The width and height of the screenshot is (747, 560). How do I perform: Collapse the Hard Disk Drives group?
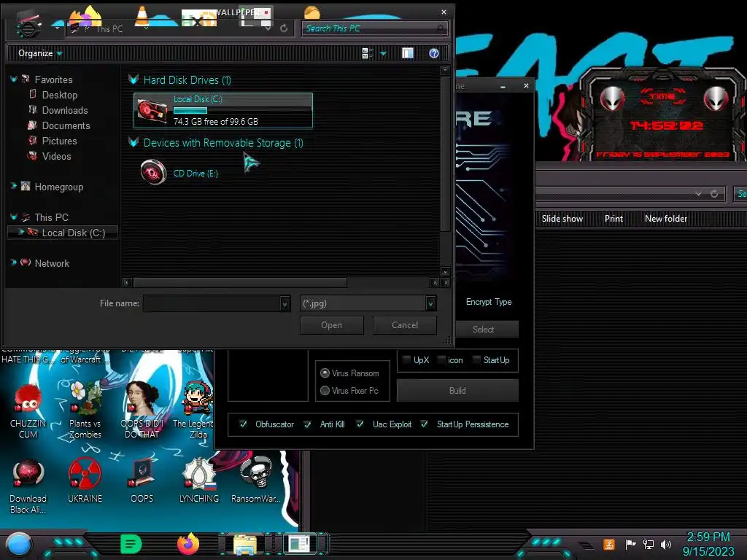click(x=133, y=79)
